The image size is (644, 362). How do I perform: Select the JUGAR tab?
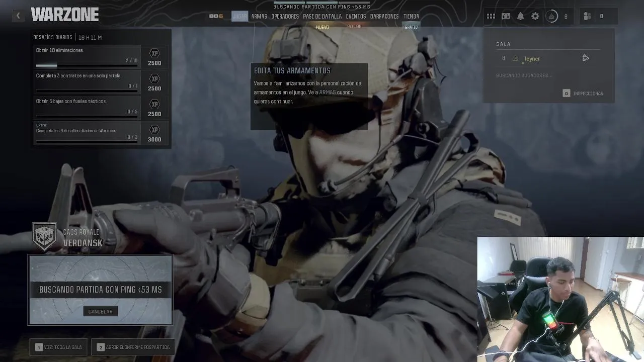[x=239, y=16]
